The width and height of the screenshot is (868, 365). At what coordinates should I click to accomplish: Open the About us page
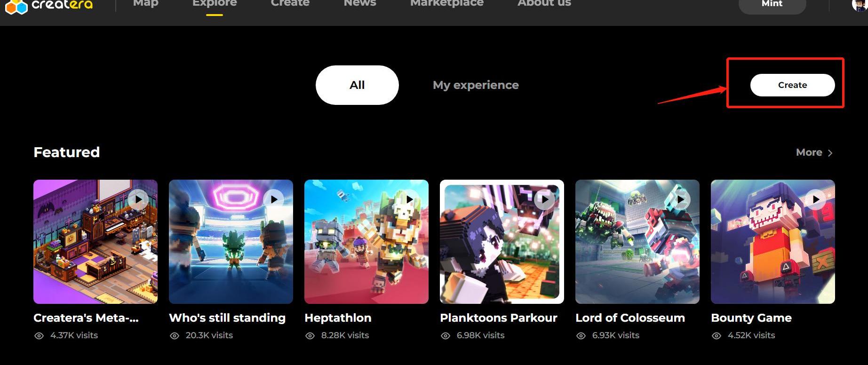coord(544,3)
